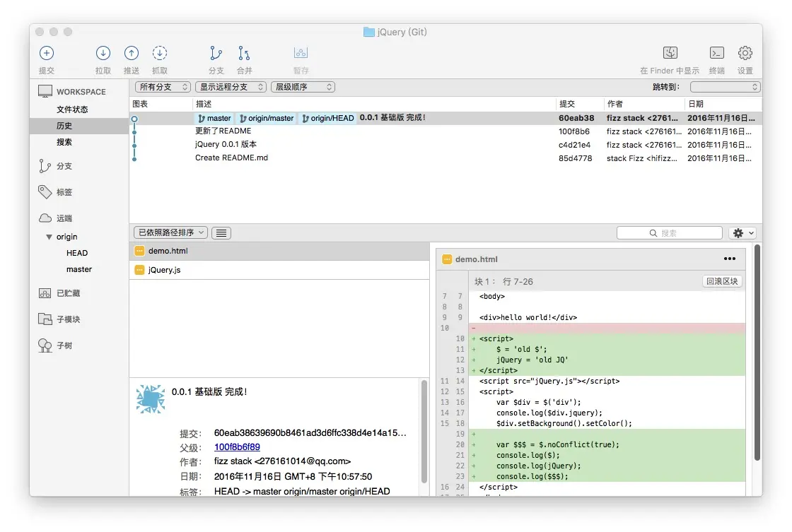Select 历史 in the sidebar
This screenshot has height=532, width=792.
click(64, 126)
